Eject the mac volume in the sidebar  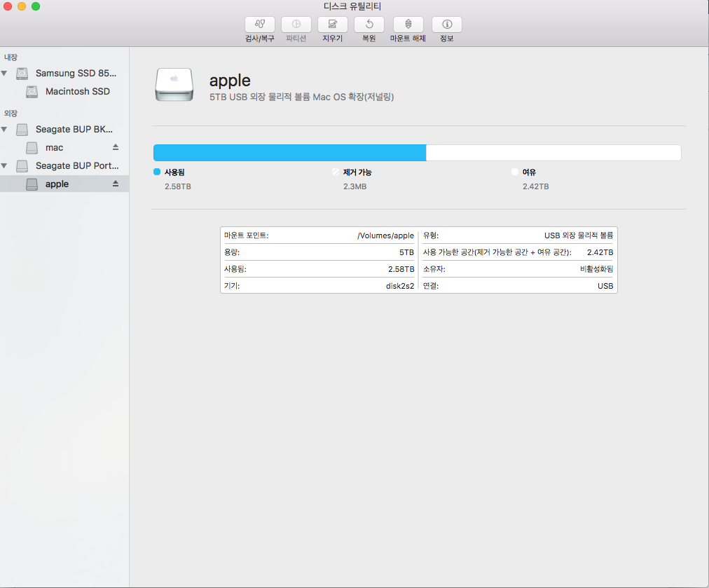tap(116, 147)
